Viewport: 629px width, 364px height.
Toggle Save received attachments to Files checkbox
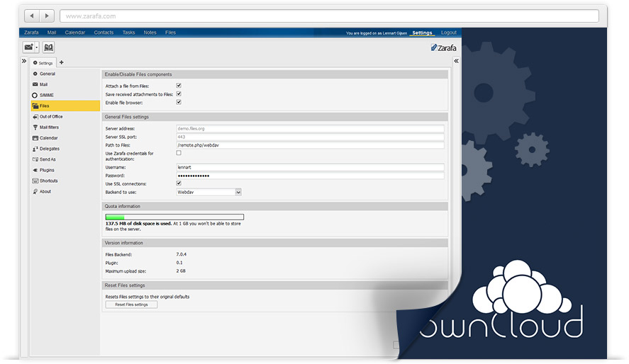pyautogui.click(x=179, y=93)
